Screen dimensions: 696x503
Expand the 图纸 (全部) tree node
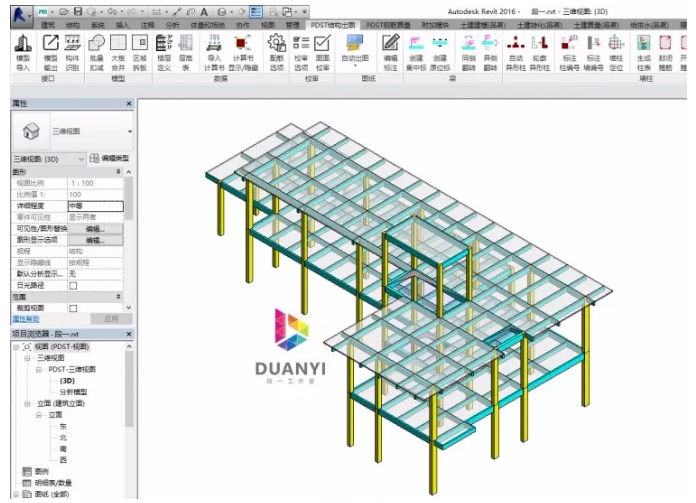coord(16,494)
